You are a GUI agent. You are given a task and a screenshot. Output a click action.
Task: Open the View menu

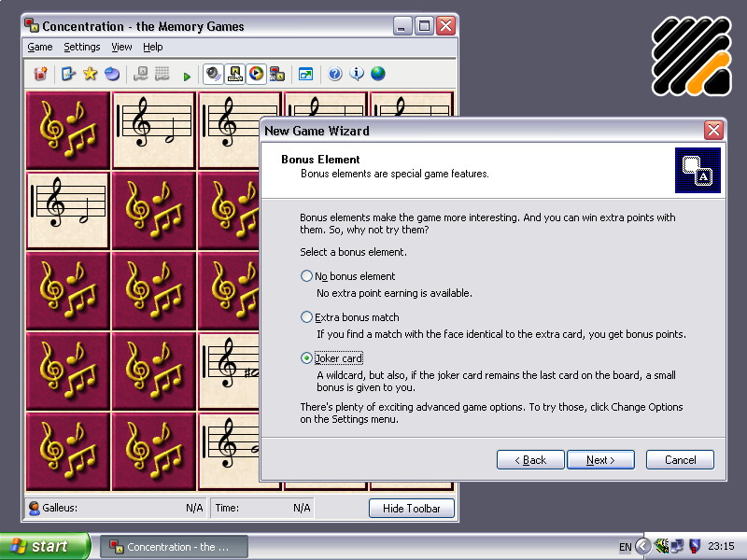tap(121, 47)
